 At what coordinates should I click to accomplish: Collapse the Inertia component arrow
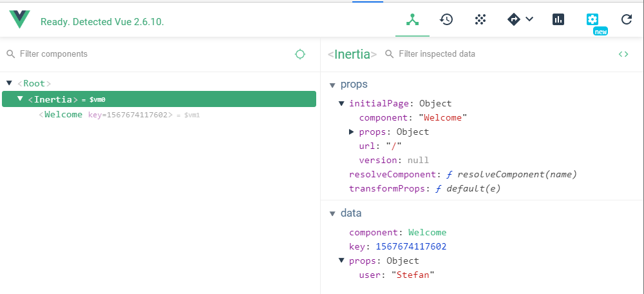[20, 99]
